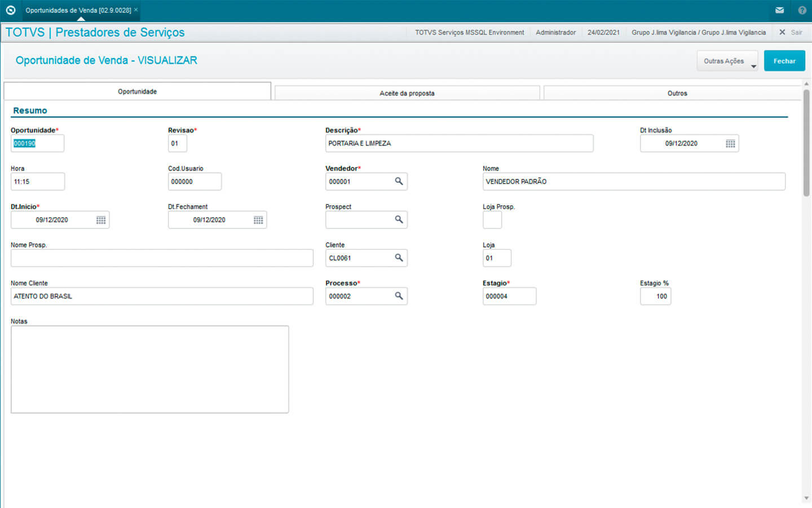Screen dimensions: 812x508
Task: Switch to the Aceite da proposta tab
Action: click(x=407, y=93)
